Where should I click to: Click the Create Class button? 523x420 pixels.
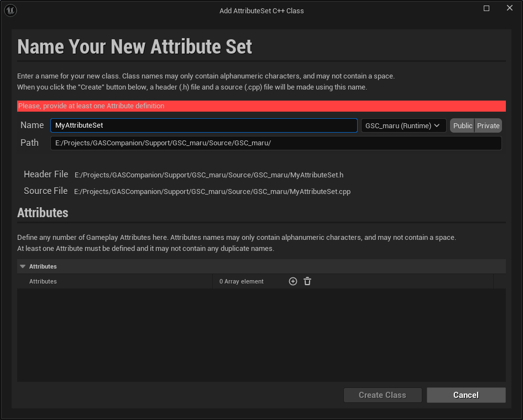382,395
